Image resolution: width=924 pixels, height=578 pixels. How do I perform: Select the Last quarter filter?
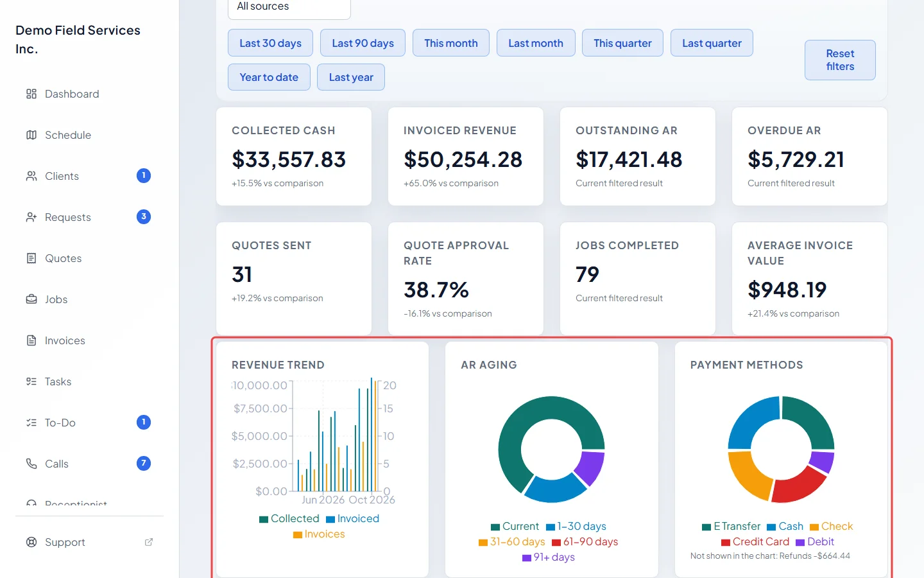pos(712,43)
